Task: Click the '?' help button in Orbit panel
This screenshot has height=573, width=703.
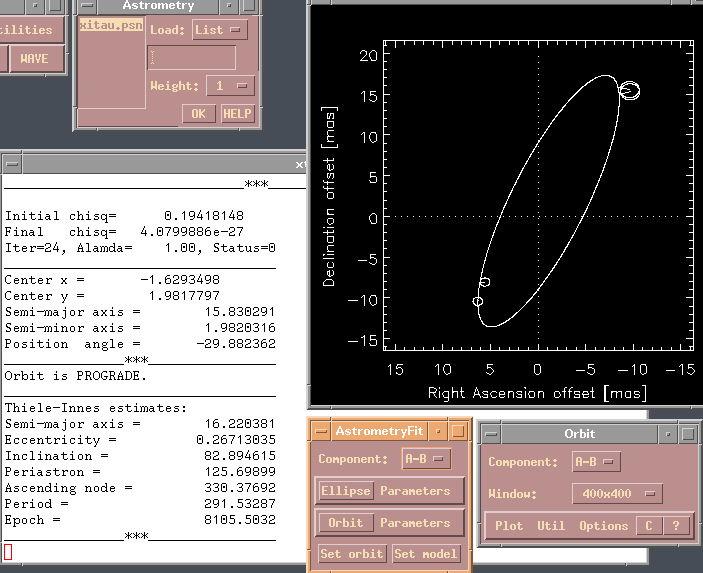Action: [x=675, y=526]
